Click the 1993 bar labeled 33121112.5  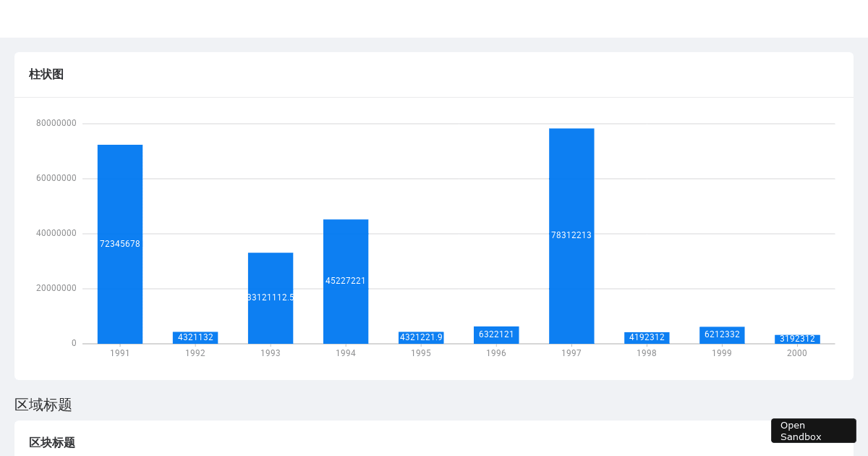point(271,298)
